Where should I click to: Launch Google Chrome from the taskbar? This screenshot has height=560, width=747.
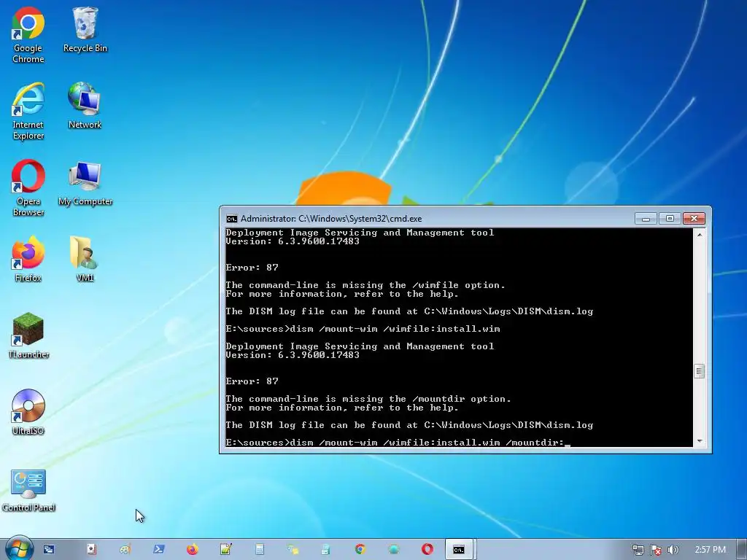point(360,550)
